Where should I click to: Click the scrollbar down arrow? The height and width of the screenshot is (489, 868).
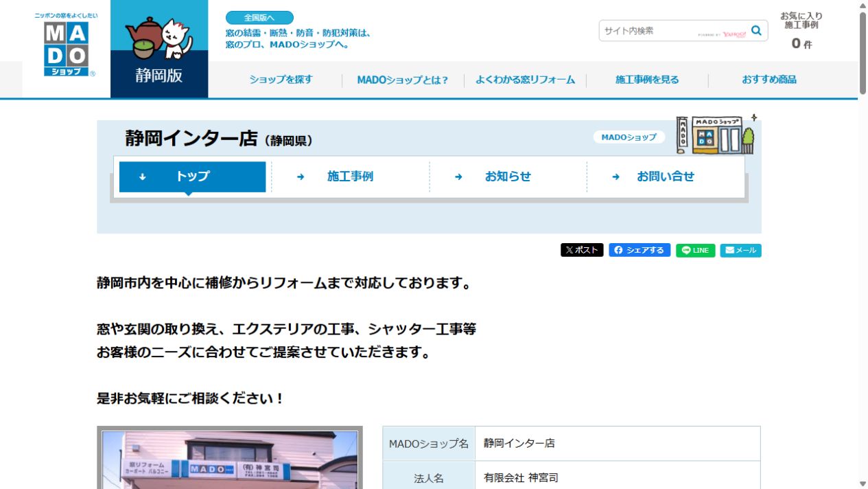[863, 484]
